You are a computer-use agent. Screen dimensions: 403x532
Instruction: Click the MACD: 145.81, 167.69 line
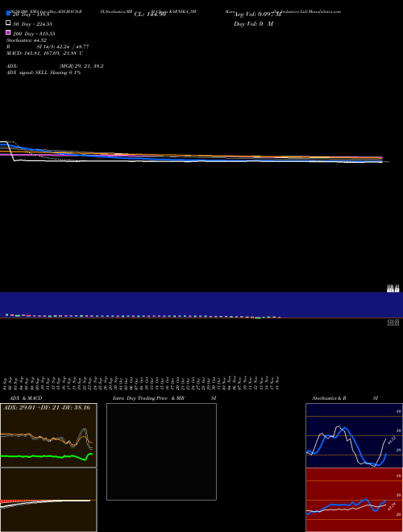[x=44, y=53]
